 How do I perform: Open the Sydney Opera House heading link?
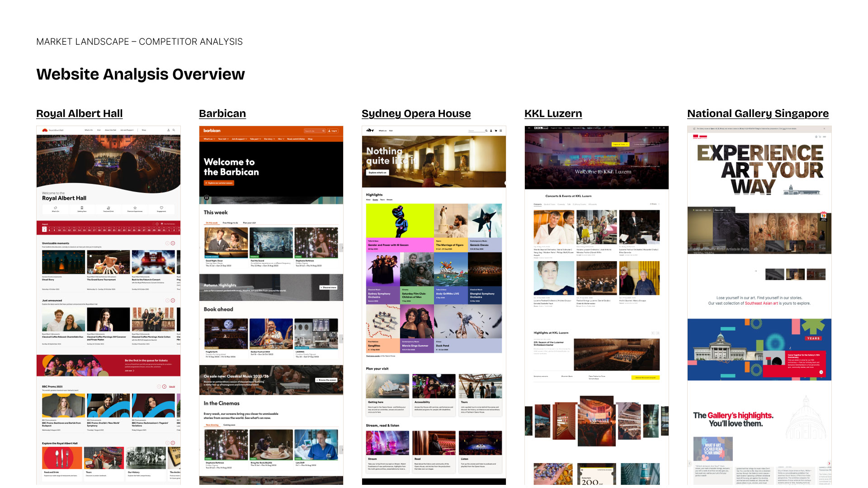pos(416,113)
